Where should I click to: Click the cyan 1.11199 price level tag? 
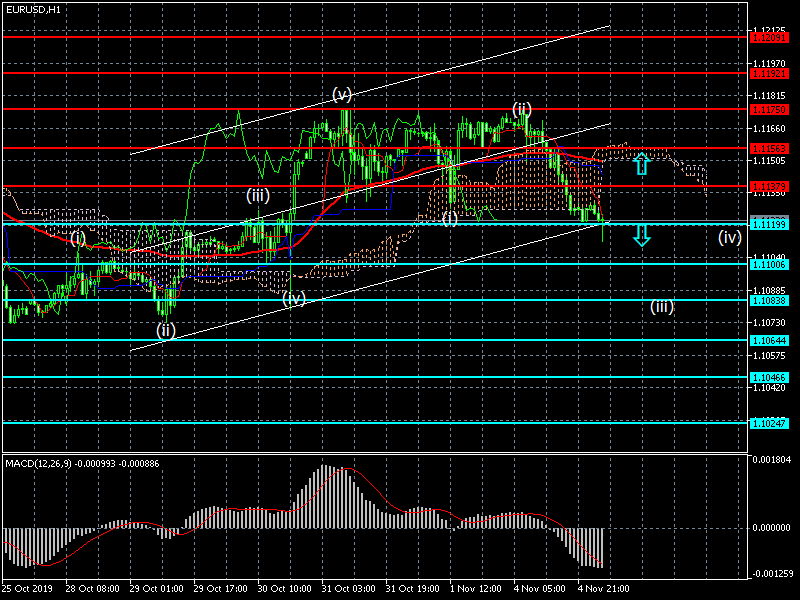tap(768, 224)
